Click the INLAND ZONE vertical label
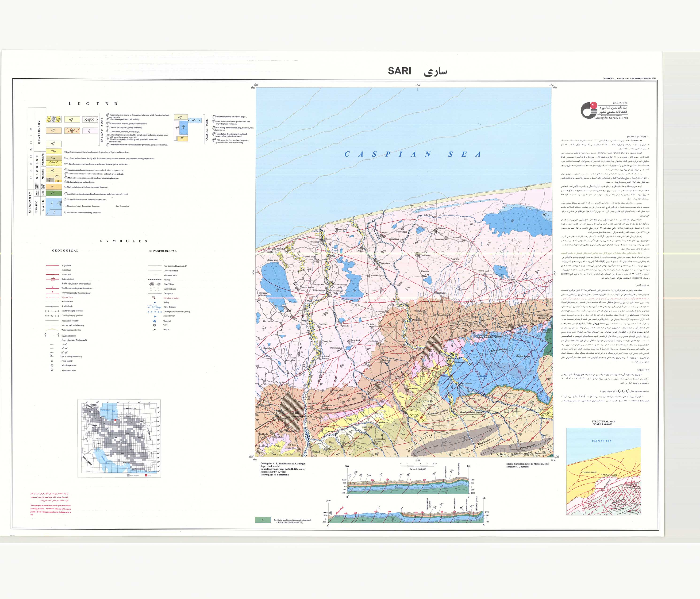 102,130
